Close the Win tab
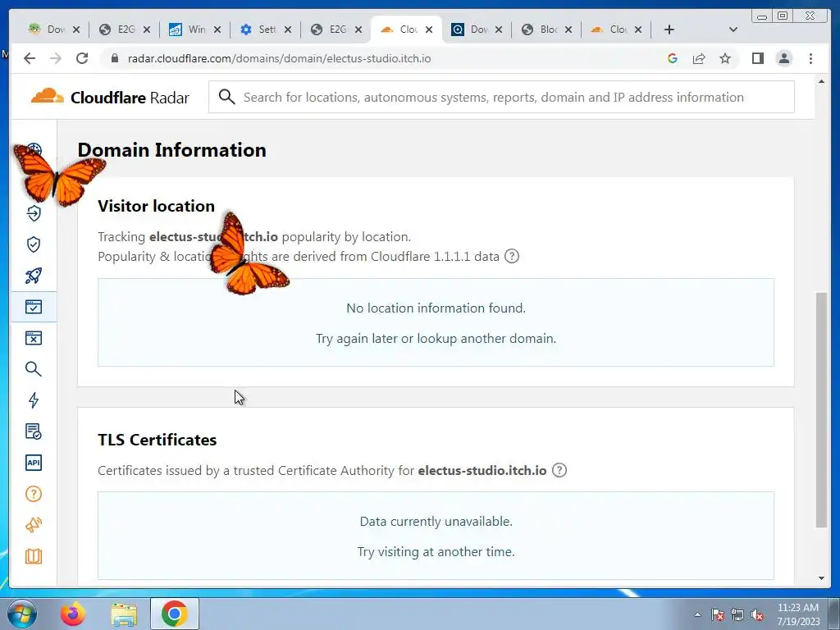840x630 pixels. pyautogui.click(x=217, y=30)
